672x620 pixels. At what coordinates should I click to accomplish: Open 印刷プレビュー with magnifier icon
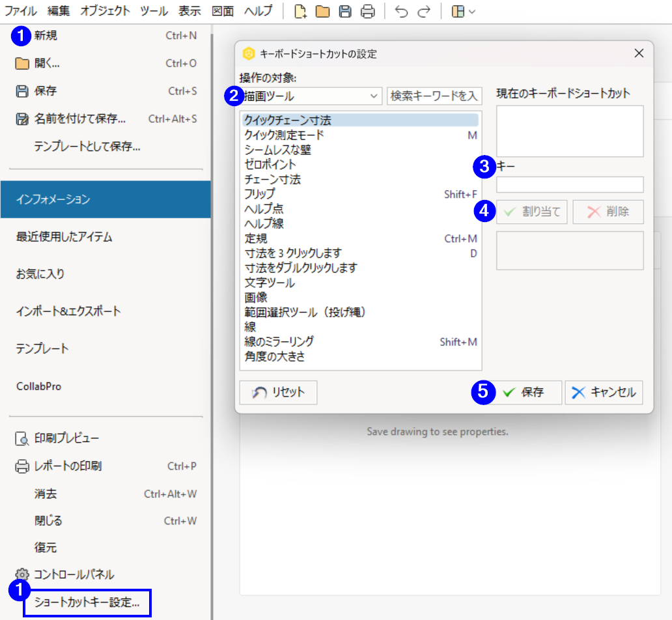point(57,438)
